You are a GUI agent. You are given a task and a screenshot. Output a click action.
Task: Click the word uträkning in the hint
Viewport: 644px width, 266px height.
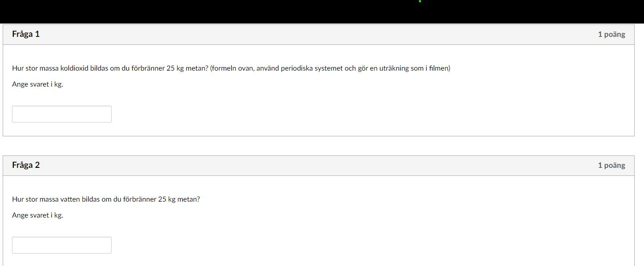[394, 68]
